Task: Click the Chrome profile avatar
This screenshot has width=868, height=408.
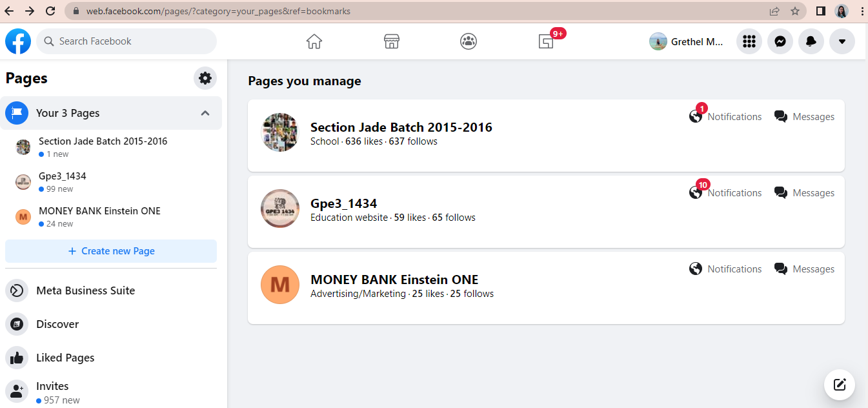Action: click(842, 11)
